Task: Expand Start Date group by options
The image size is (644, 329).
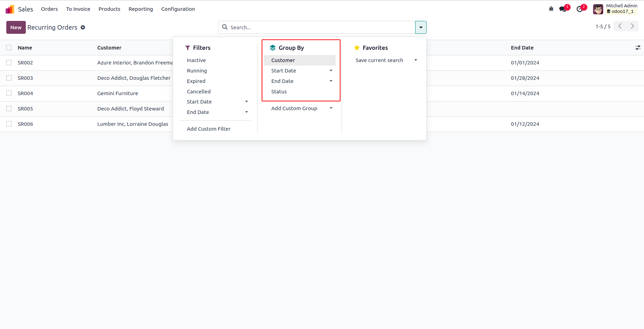Action: 331,71
